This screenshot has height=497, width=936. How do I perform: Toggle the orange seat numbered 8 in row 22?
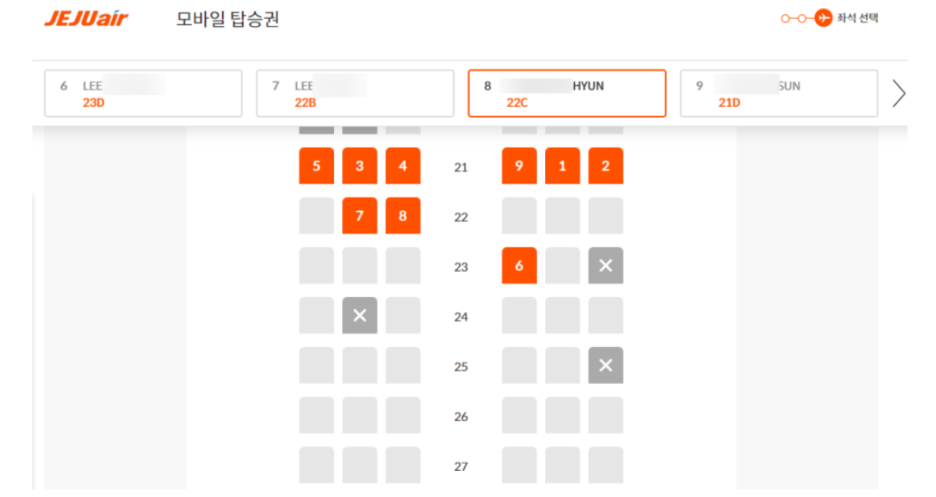click(403, 216)
